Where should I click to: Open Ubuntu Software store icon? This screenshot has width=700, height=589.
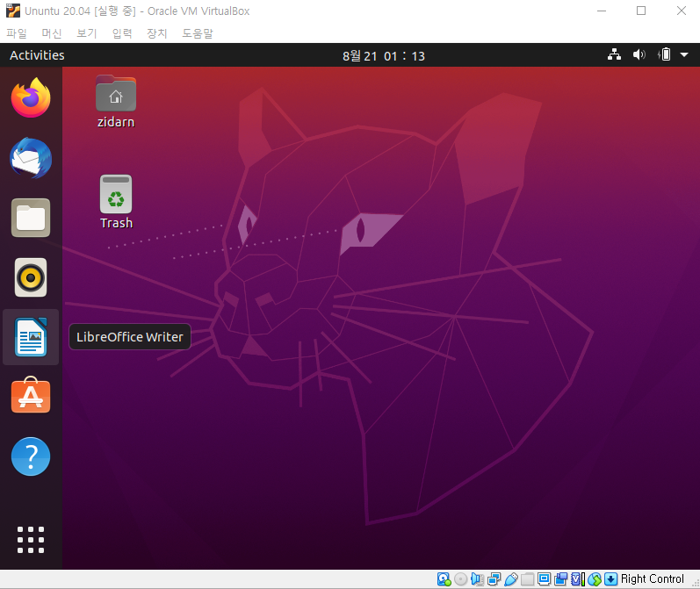pyautogui.click(x=31, y=395)
